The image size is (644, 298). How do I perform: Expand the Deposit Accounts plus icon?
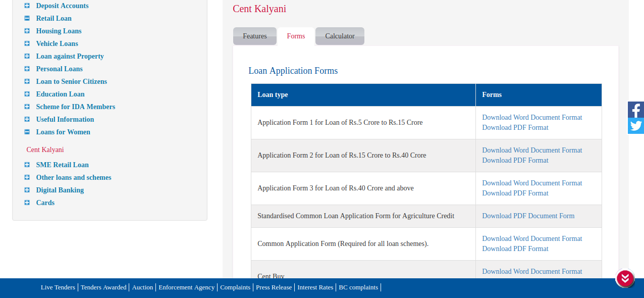[x=27, y=6]
